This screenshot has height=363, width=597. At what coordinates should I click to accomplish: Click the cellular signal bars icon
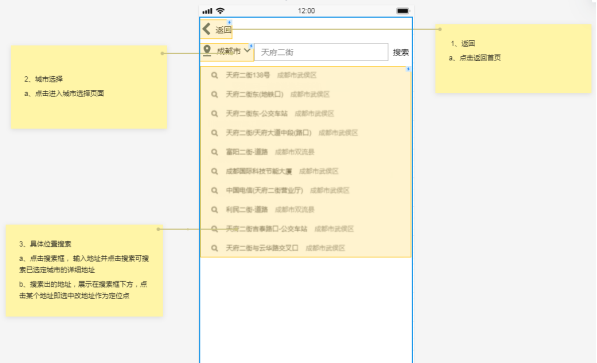pyautogui.click(x=208, y=11)
